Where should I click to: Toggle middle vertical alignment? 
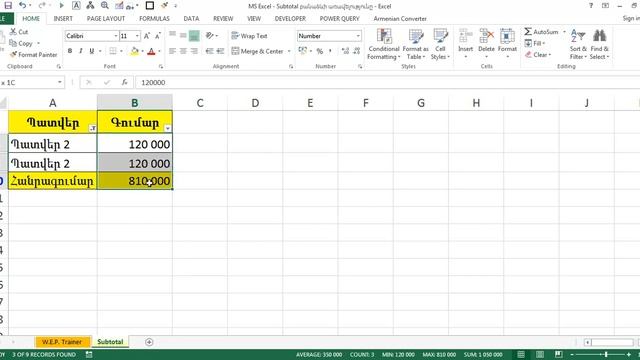click(x=183, y=36)
